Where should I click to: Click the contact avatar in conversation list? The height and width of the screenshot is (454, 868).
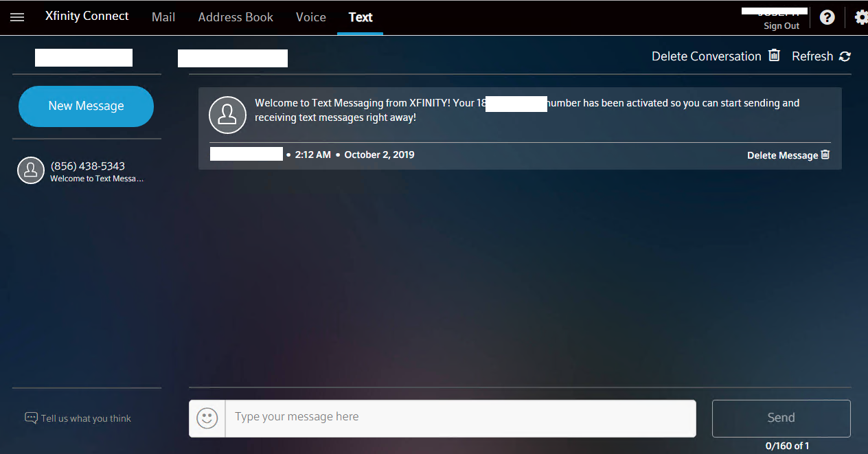(x=31, y=171)
